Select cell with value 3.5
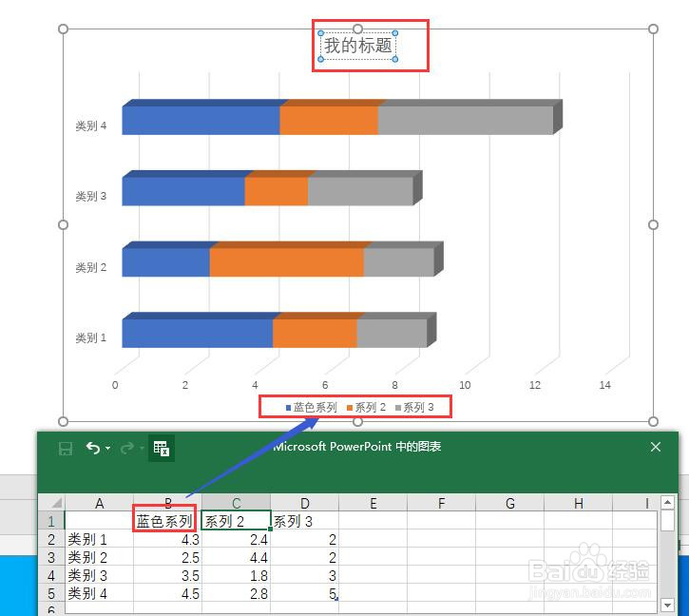 (x=167, y=575)
